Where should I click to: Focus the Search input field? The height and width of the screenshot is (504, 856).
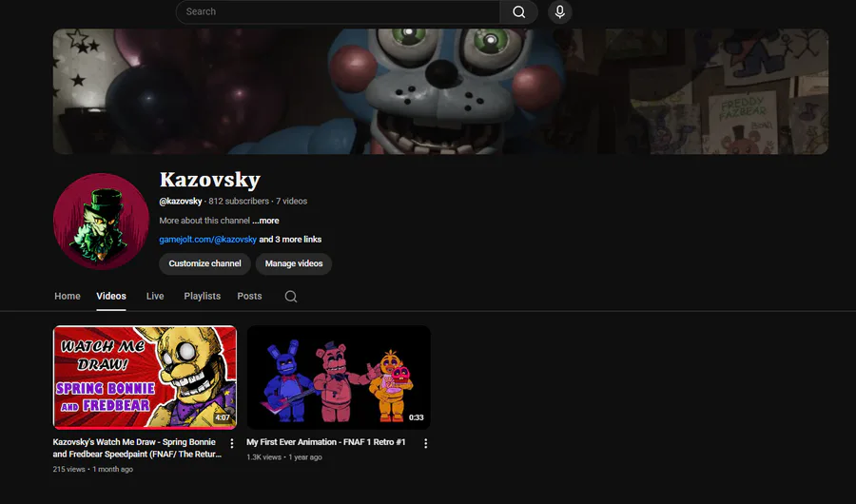coord(338,12)
